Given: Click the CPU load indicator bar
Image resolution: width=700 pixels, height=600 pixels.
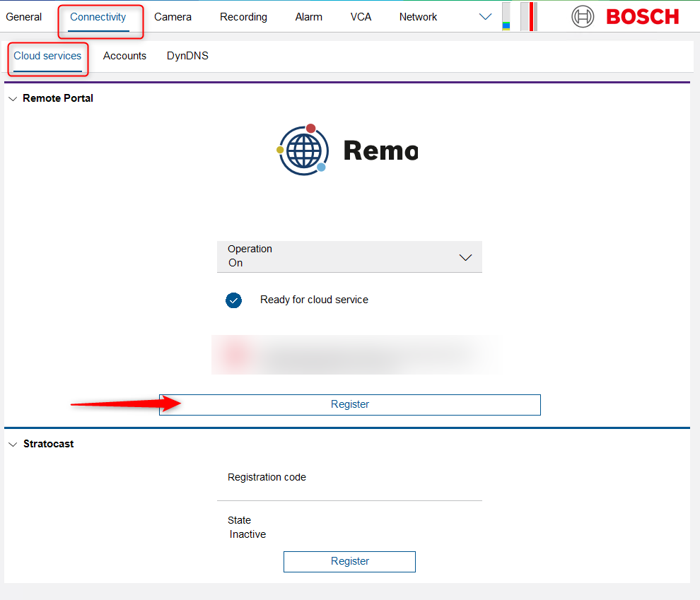Looking at the screenshot, I should pos(506,17).
